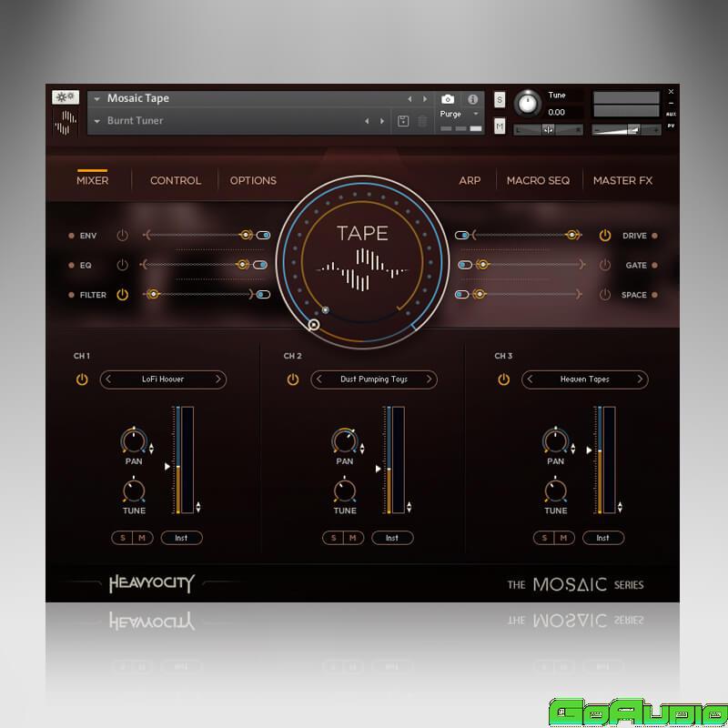Viewport: 728px width, 728px height.
Task: Click the CH 1 volume fader
Action: [x=177, y=460]
